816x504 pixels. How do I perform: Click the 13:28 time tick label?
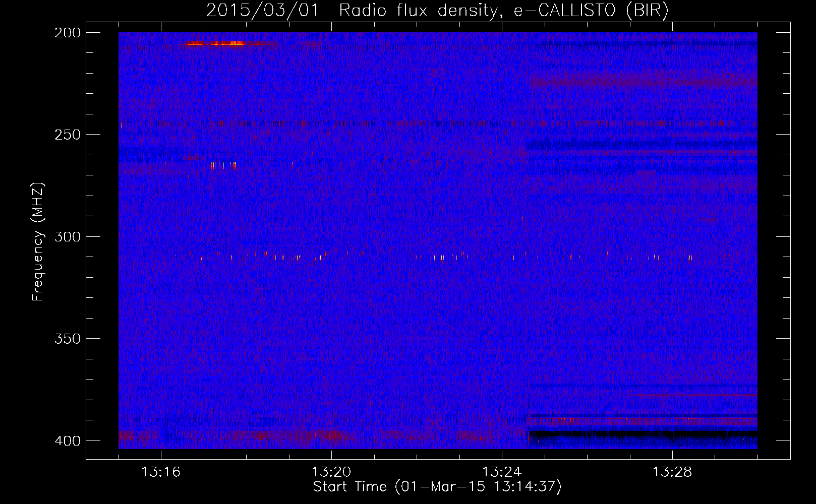point(672,472)
